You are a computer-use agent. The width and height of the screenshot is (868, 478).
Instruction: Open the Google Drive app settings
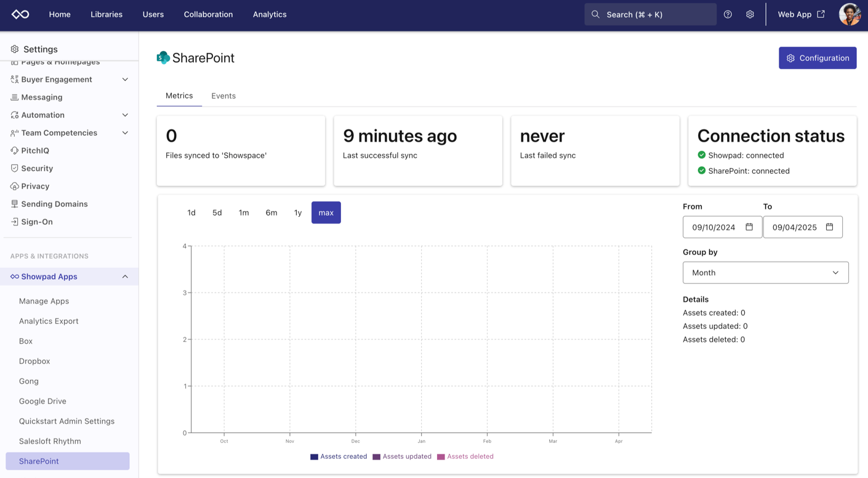(42, 401)
